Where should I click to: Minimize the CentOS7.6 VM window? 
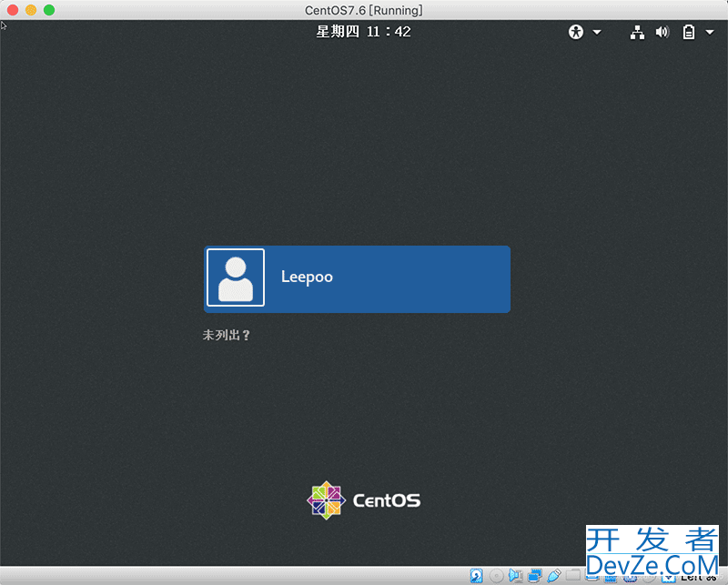tap(31, 10)
